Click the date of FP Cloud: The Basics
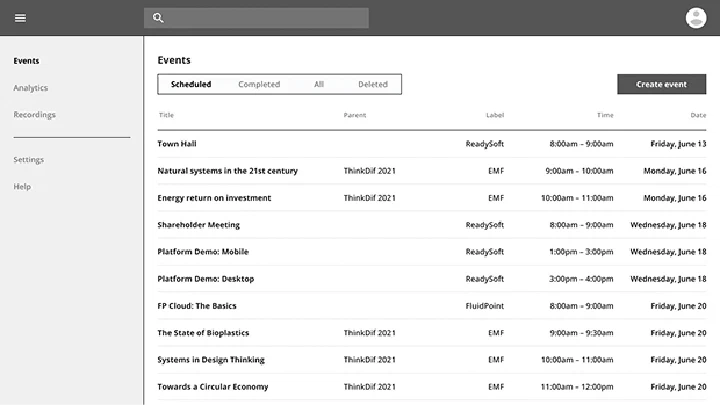This screenshot has width=720, height=405. click(678, 306)
